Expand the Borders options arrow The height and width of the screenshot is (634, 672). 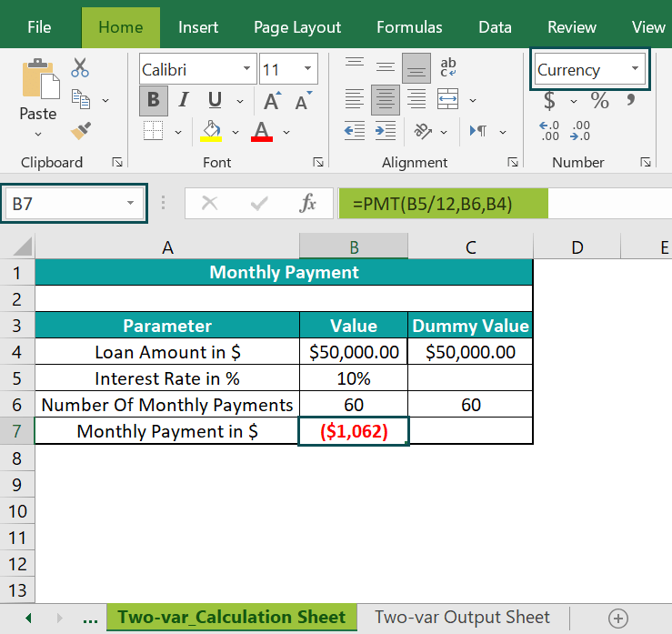178,133
